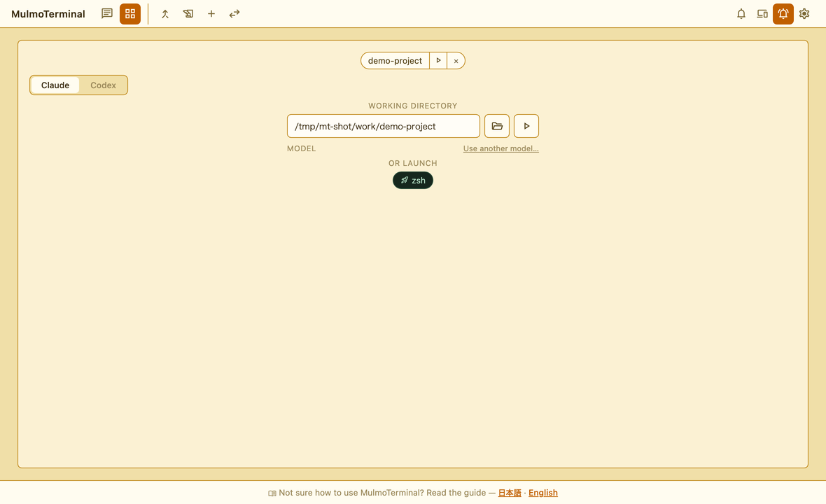Screen dimensions: 826x504
Task: Close the demo-project tab
Action: click(456, 61)
